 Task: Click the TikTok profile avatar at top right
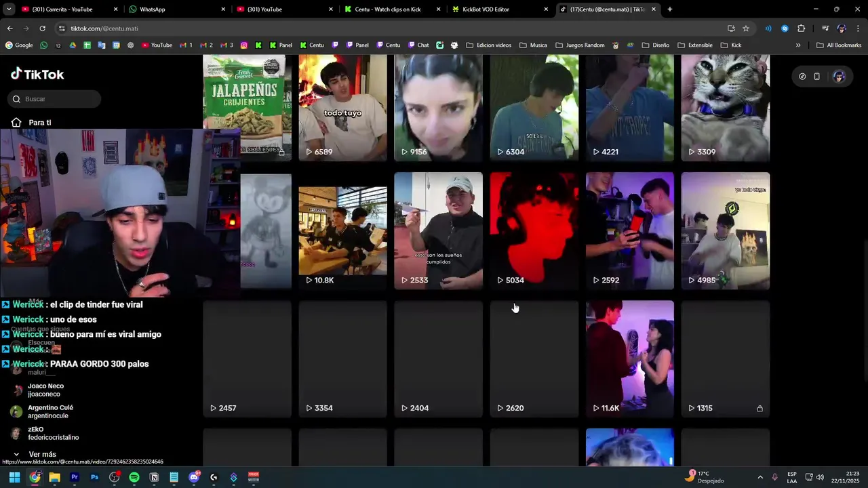click(839, 77)
